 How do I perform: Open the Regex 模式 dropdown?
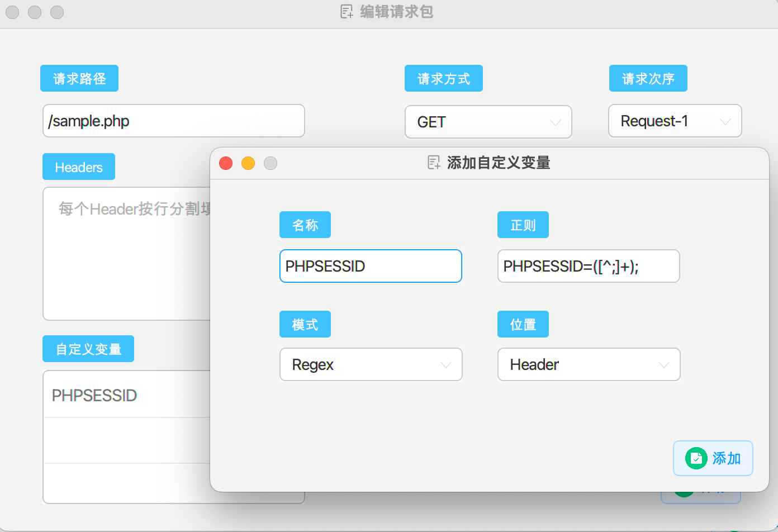371,364
